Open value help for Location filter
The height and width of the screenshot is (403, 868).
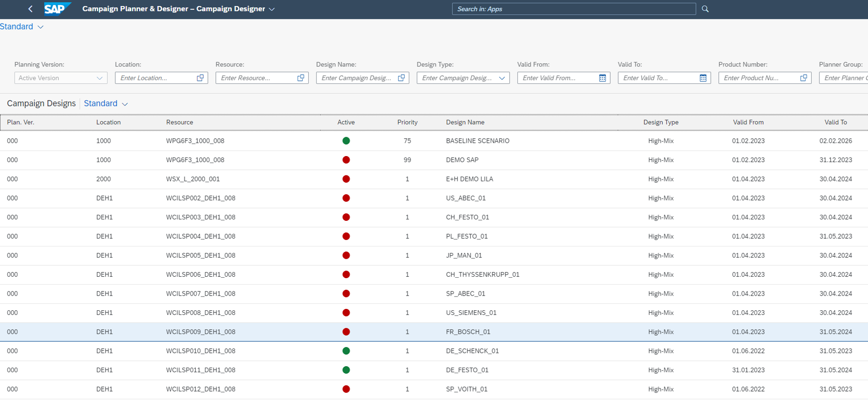tap(200, 78)
